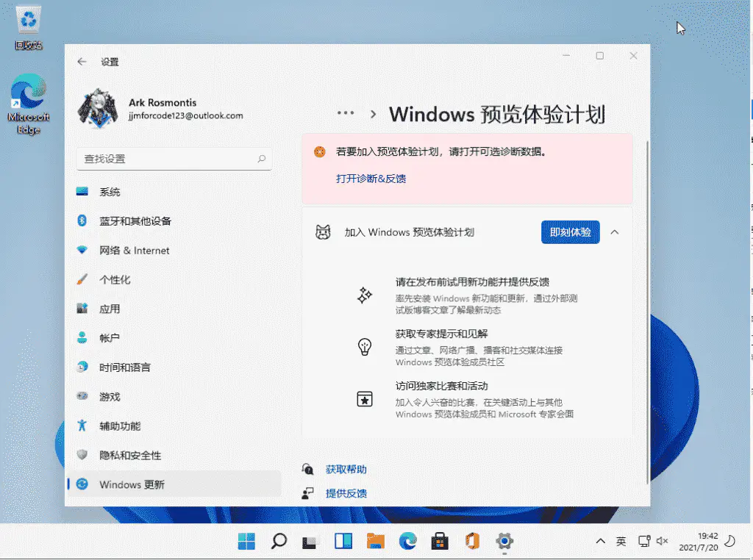Open notifications moon icon in the tray
This screenshot has width=753, height=560.
click(729, 542)
